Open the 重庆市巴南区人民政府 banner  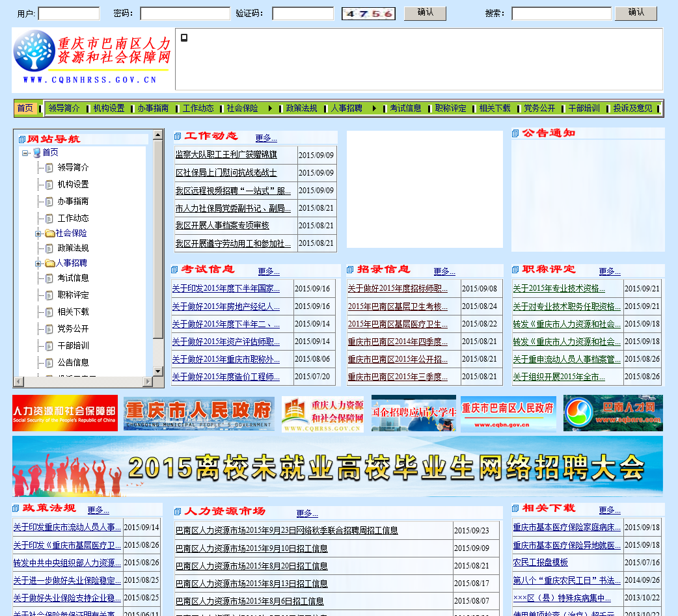(x=509, y=414)
